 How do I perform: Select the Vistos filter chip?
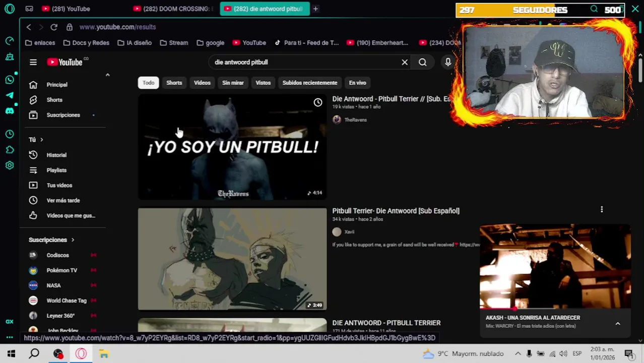(263, 83)
